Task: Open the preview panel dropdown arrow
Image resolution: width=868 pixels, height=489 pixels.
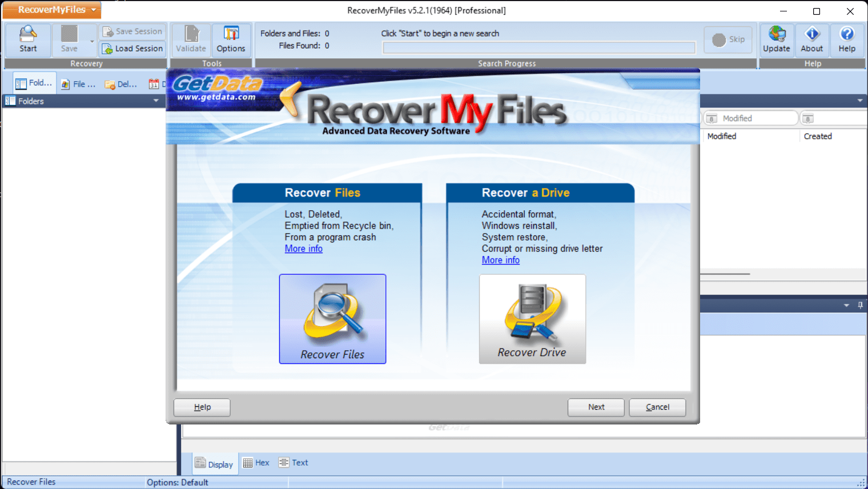Action: [x=846, y=305]
